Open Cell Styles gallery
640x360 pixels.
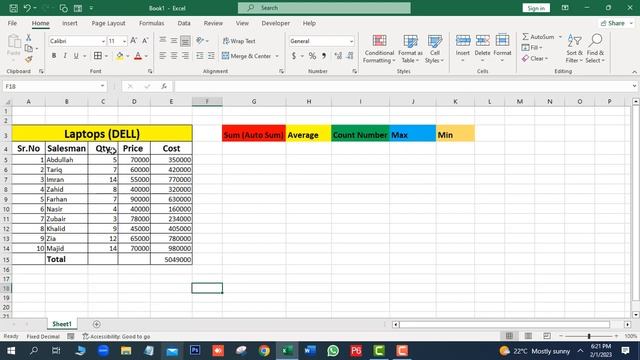(434, 49)
